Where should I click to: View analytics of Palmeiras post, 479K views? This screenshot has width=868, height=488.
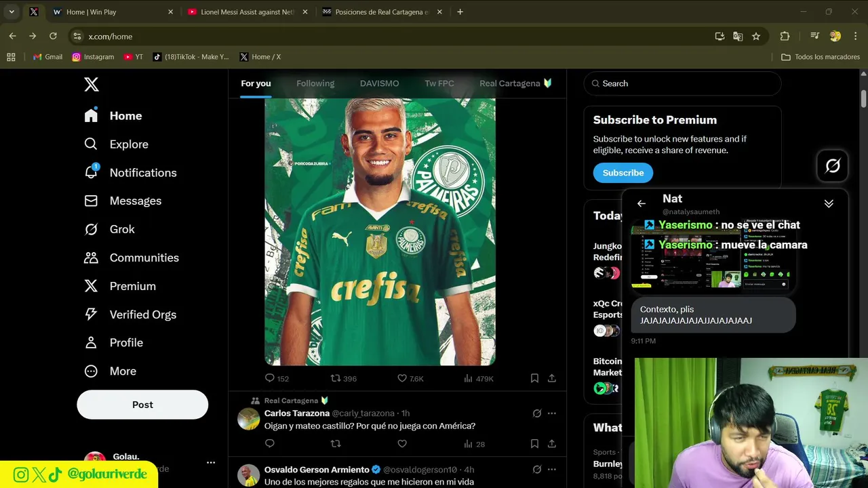(x=478, y=378)
